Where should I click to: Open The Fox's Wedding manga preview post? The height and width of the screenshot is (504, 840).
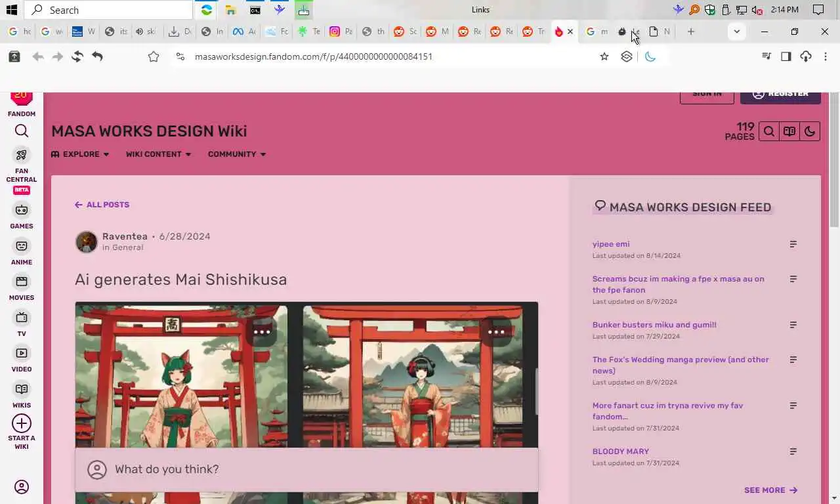pyautogui.click(x=681, y=365)
